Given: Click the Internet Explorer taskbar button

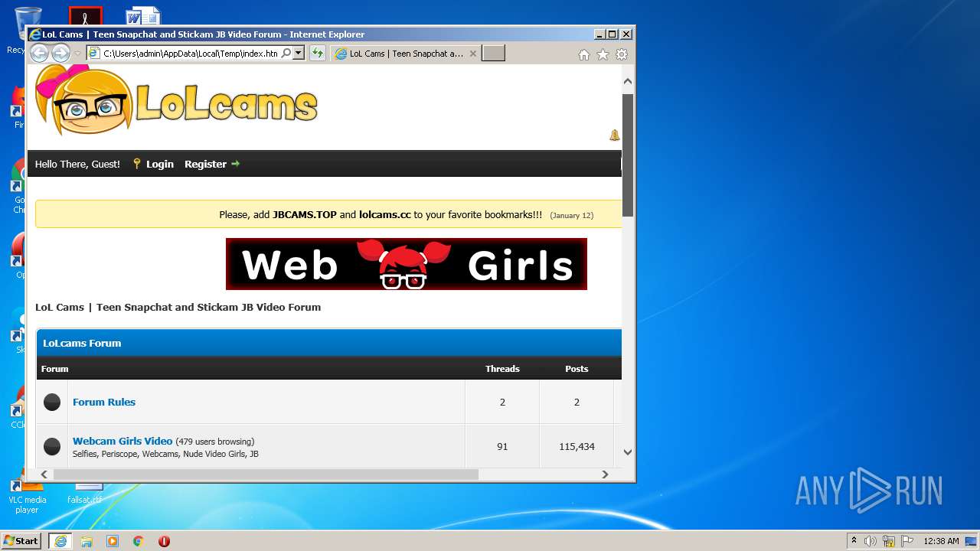Looking at the screenshot, I should (x=60, y=541).
